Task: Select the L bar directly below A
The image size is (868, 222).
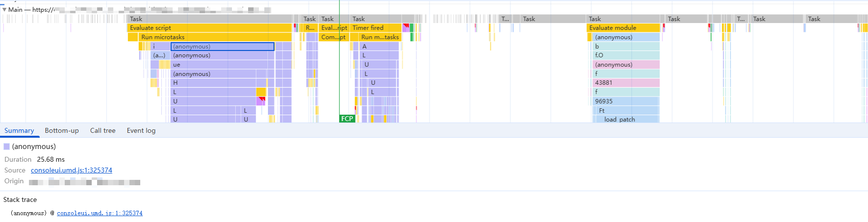Action: (x=380, y=55)
